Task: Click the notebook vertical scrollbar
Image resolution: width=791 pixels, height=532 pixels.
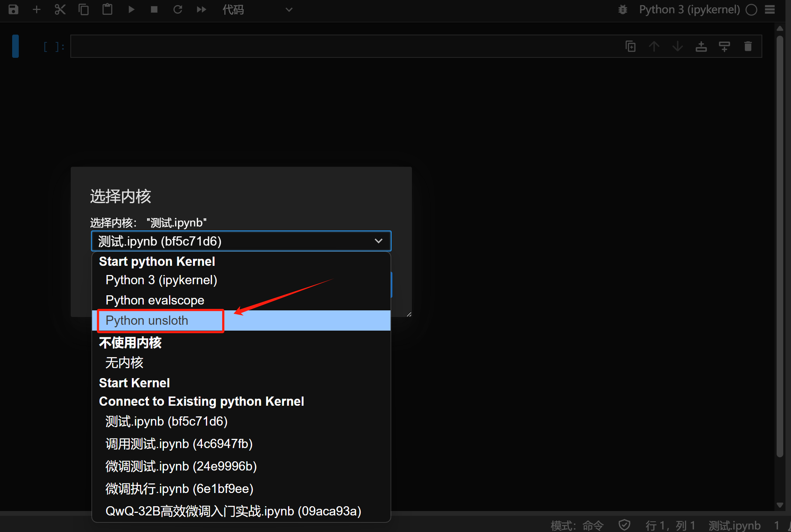Action: [x=780, y=247]
